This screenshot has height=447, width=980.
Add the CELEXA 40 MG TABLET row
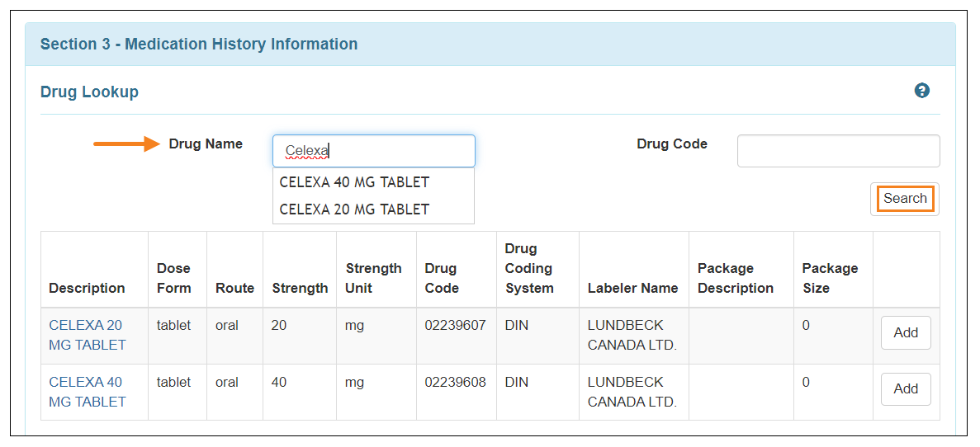(x=906, y=389)
